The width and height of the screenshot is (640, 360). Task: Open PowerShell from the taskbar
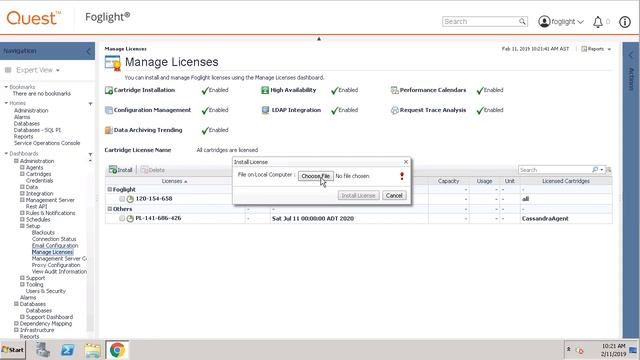point(68,350)
